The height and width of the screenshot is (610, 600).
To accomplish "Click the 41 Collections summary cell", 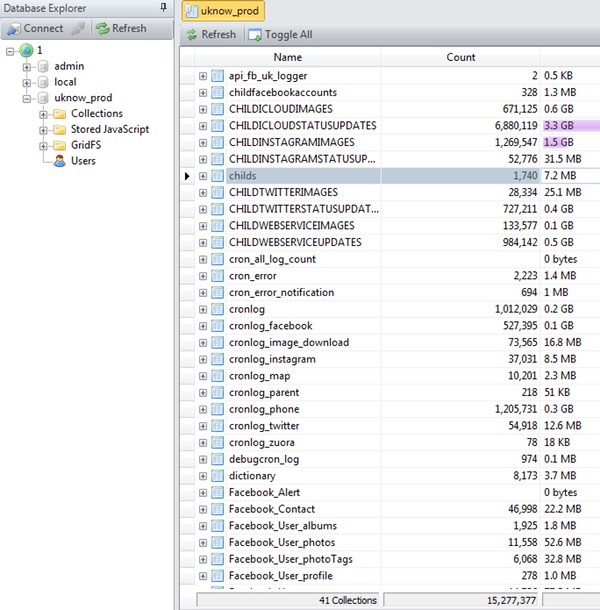I will [x=288, y=600].
